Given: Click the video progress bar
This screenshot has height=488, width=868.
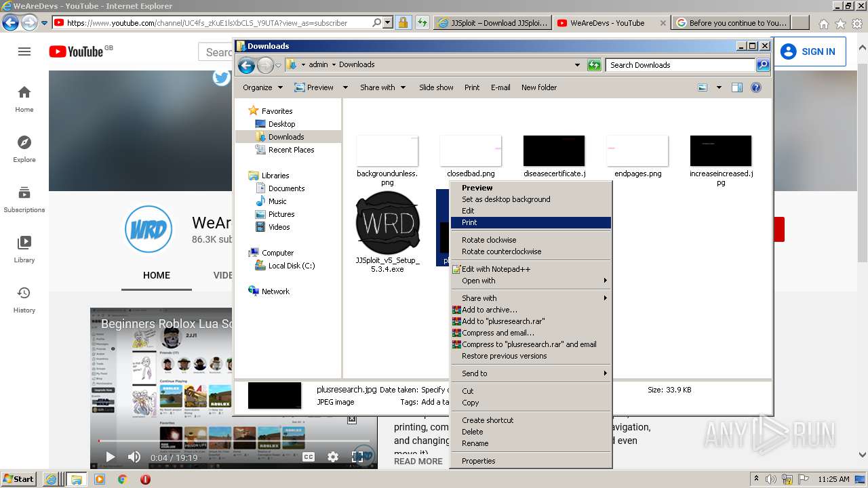Looking at the screenshot, I should pyautogui.click(x=234, y=441).
